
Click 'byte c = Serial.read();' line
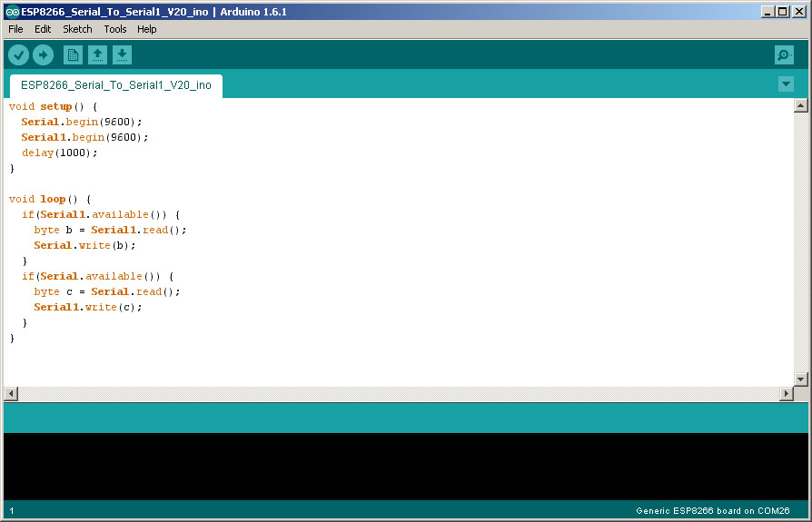tap(107, 291)
